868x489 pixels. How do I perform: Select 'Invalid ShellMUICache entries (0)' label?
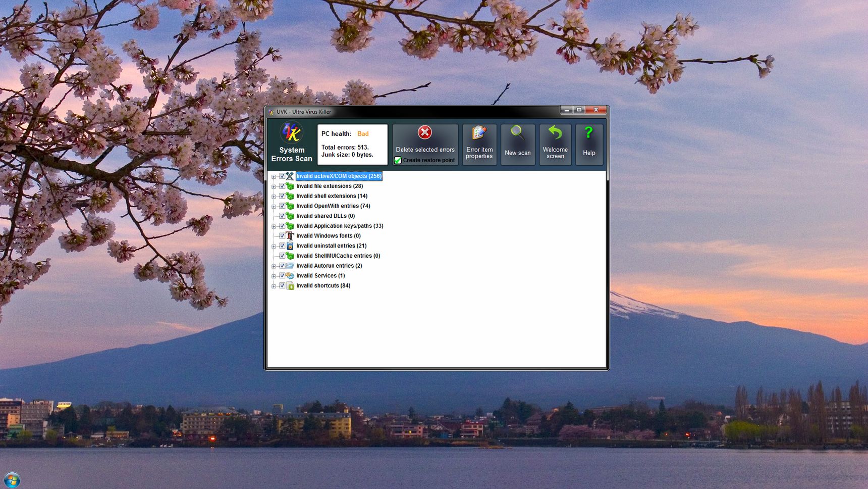click(x=338, y=256)
